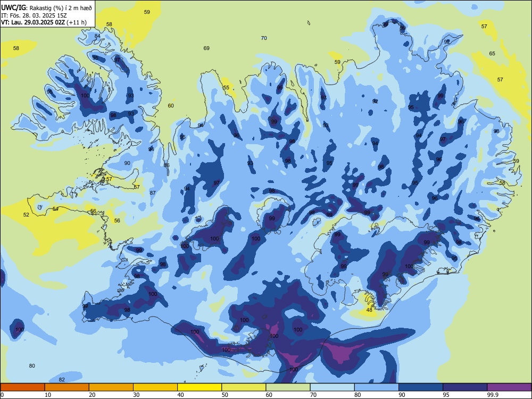The image size is (532, 399).
Task: Click the orange 10–20 legend swatch
Action: (x=67, y=387)
